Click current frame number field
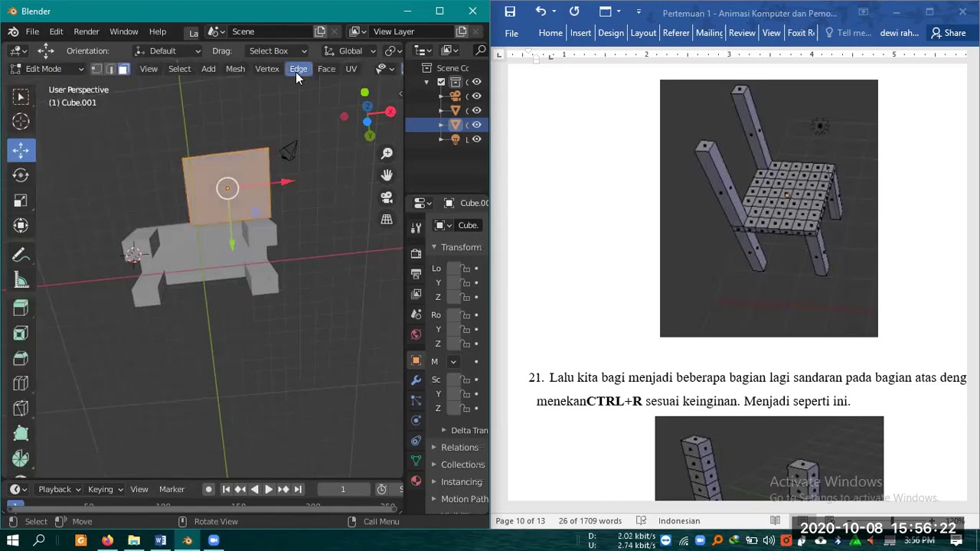 click(343, 489)
